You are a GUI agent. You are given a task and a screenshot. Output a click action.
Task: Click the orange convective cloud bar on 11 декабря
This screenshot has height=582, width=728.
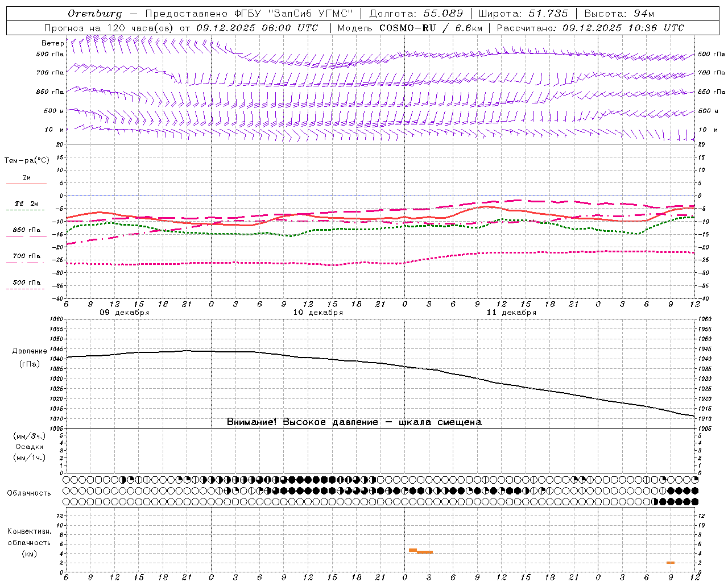pyautogui.click(x=421, y=551)
